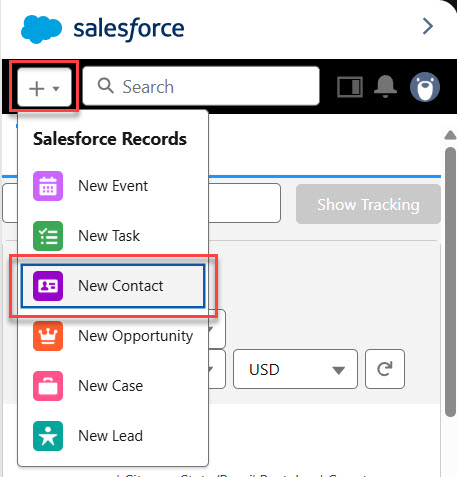This screenshot has height=477, width=457.
Task: Select New Task menu item
Action: coord(113,236)
